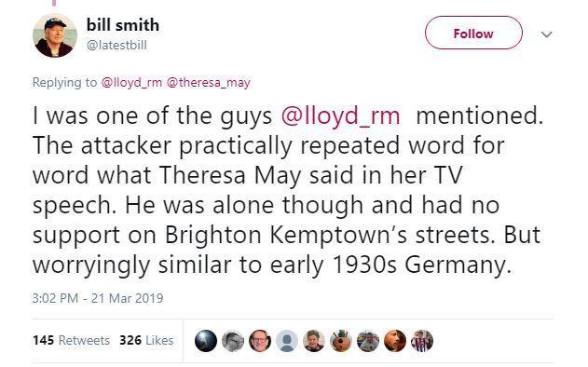Viewport: 588px width, 367px height.
Task: Expand the tweet options chevron menu
Action: pyautogui.click(x=547, y=34)
